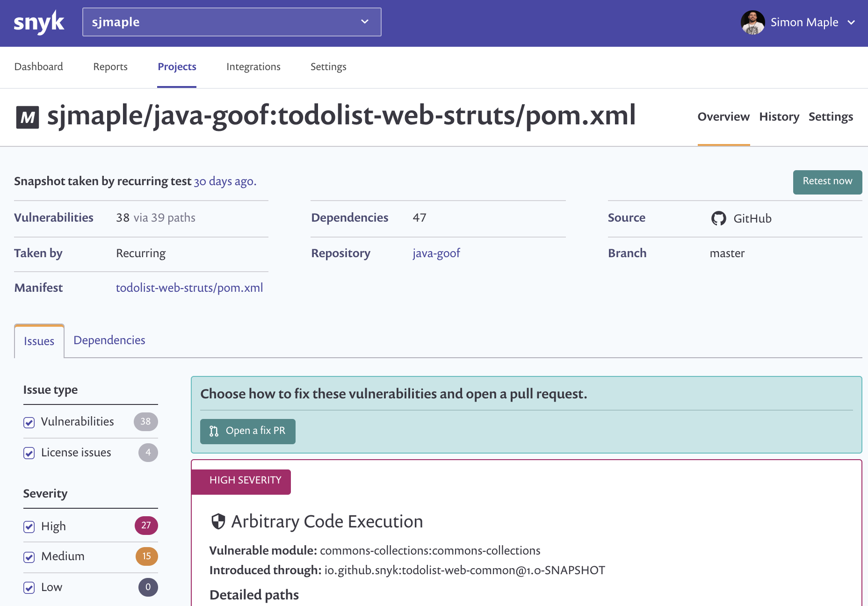Open the top navigation Settings tab
Viewport: 868px width, 606px height.
point(328,67)
